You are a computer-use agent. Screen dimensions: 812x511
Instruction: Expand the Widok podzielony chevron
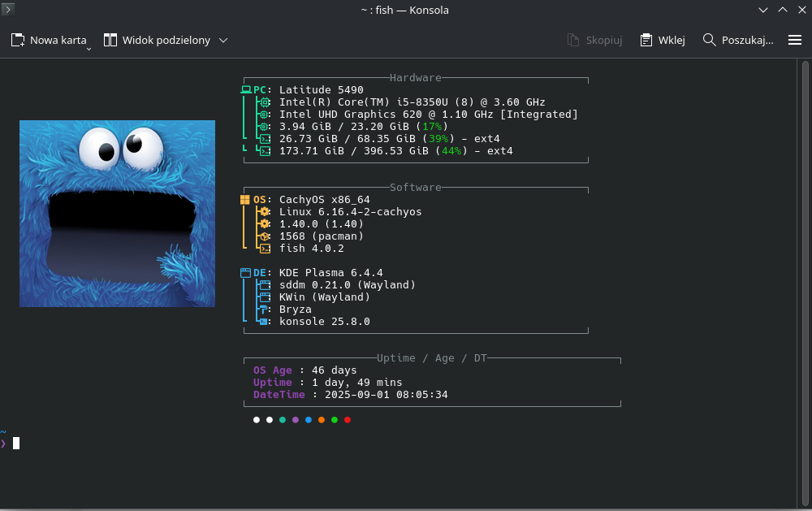click(223, 40)
